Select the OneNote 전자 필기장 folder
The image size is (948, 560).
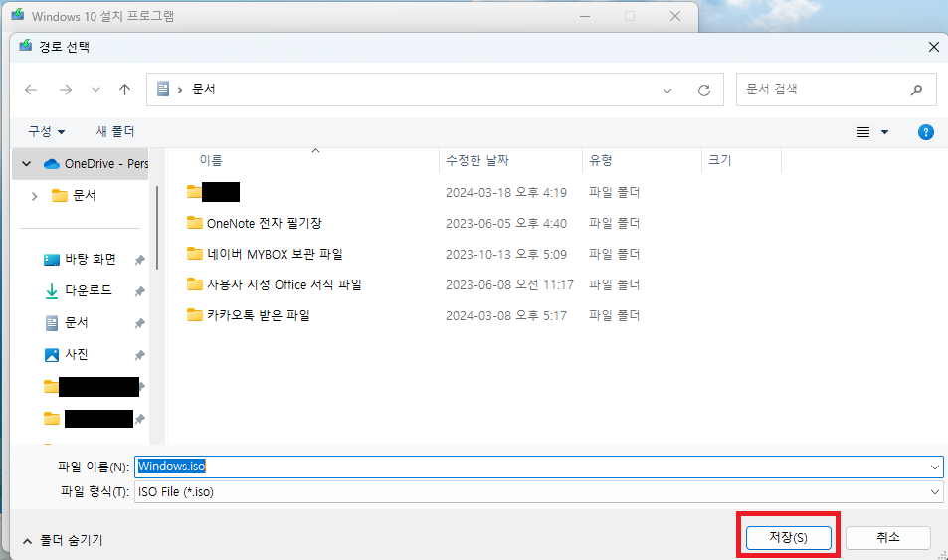[x=265, y=223]
